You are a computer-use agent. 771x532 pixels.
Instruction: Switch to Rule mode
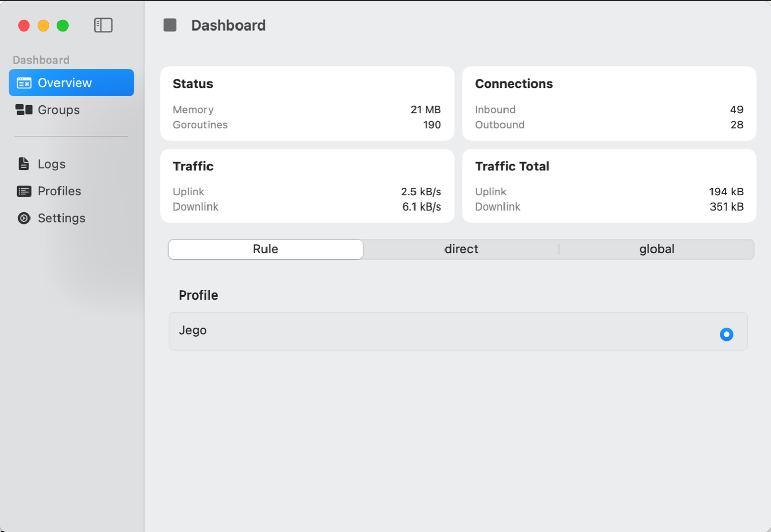[265, 249]
